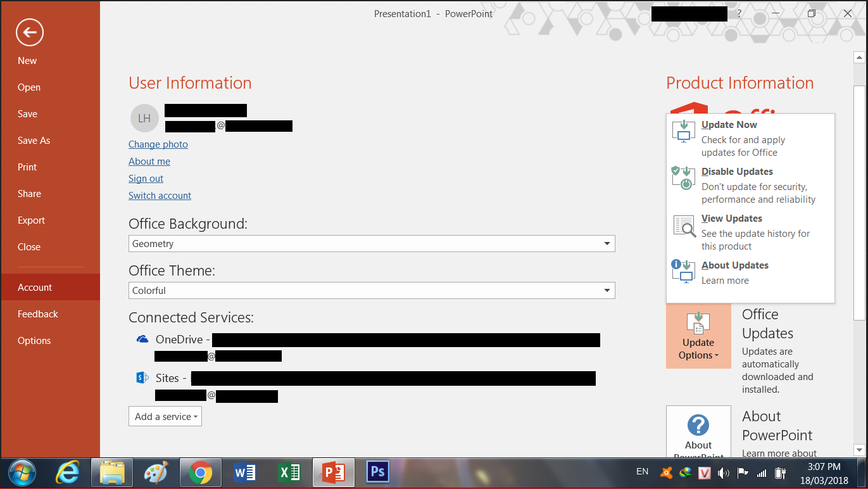This screenshot has height=489, width=868.
Task: Click the About PowerPoint button
Action: (698, 431)
